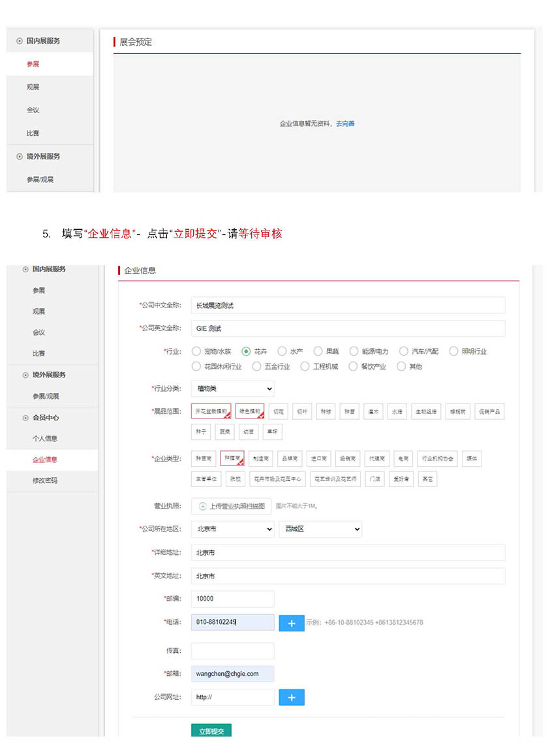Select the 宠物/水族 industry radio button
Viewport: 548px width, 756px height.
(196, 351)
